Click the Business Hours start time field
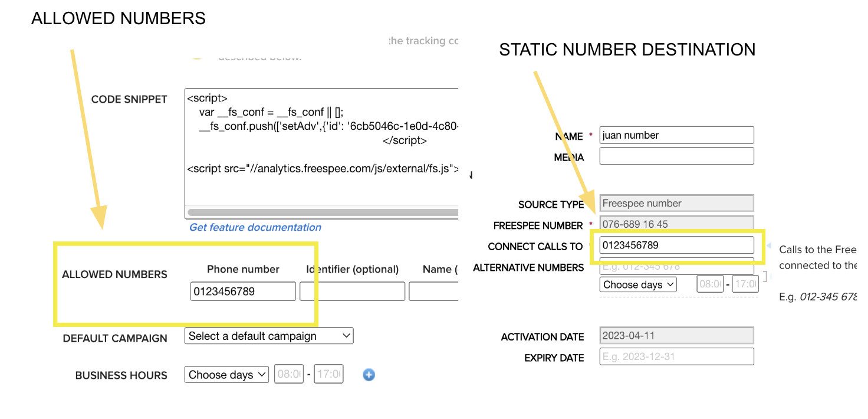Screen dimensions: 868x419 pos(289,375)
